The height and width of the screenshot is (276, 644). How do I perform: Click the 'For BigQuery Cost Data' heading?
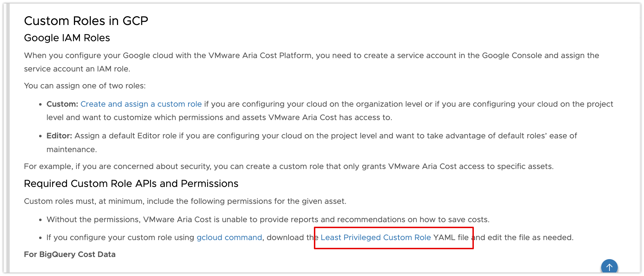(70, 255)
